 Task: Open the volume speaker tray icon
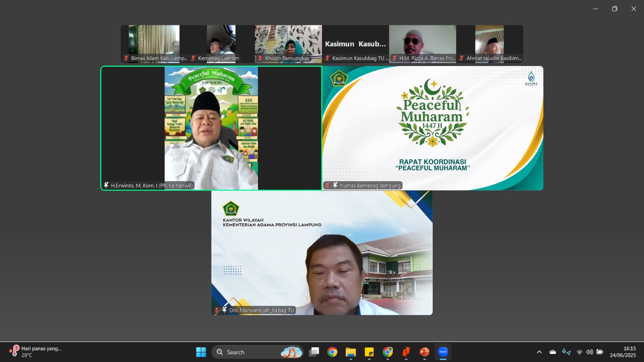[x=589, y=352]
